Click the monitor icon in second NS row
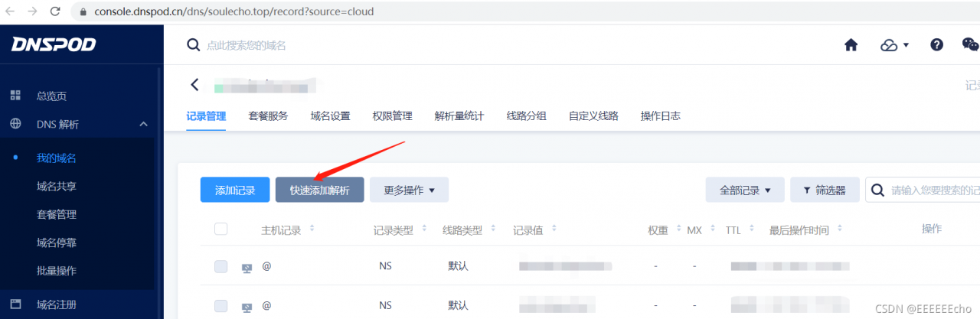This screenshot has width=980, height=319. tap(247, 307)
